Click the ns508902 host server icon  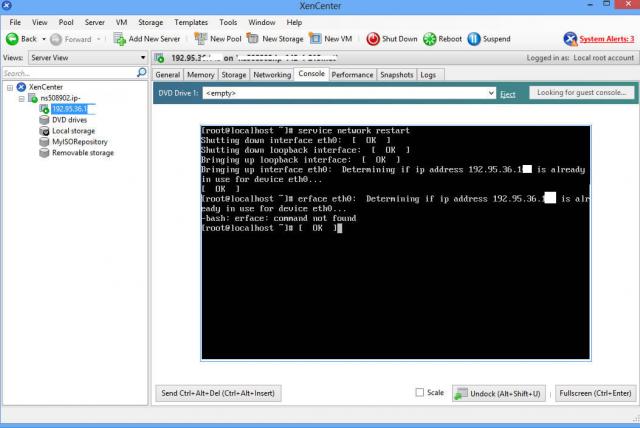[33, 98]
